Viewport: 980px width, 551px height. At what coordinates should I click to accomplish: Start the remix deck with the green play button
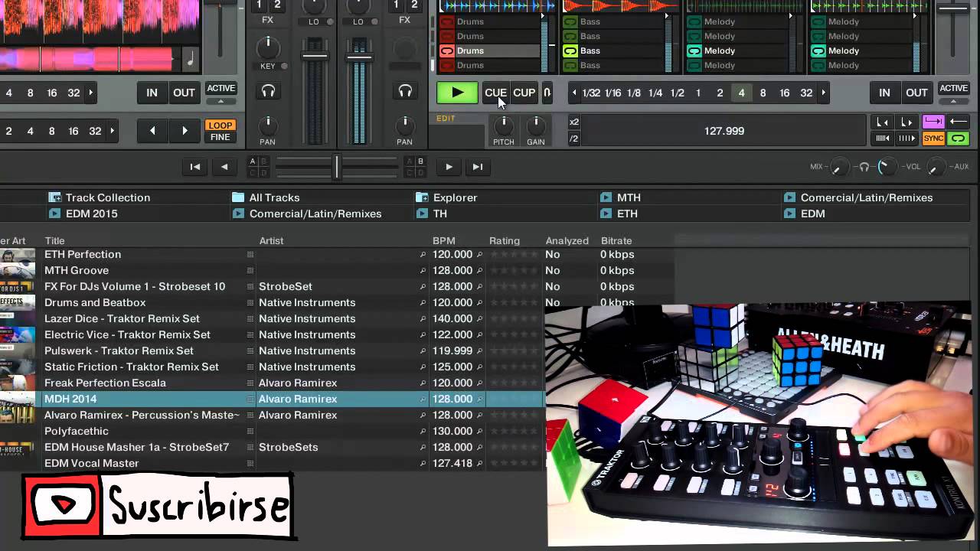click(457, 93)
